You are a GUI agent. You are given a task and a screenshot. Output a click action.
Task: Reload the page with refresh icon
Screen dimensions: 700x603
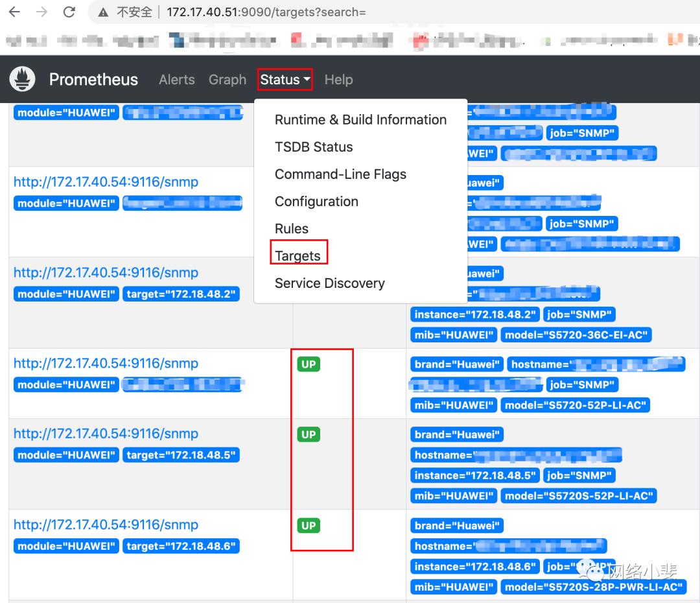[x=69, y=12]
